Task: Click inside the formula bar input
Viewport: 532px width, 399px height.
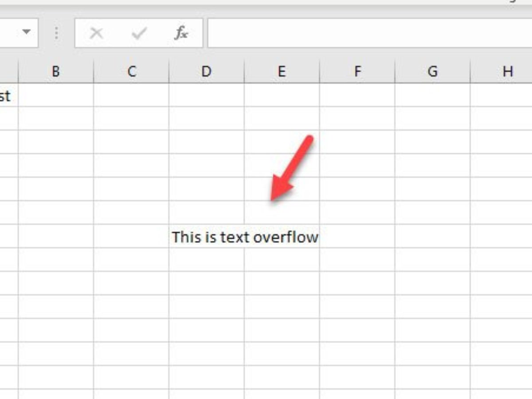Action: click(x=368, y=33)
